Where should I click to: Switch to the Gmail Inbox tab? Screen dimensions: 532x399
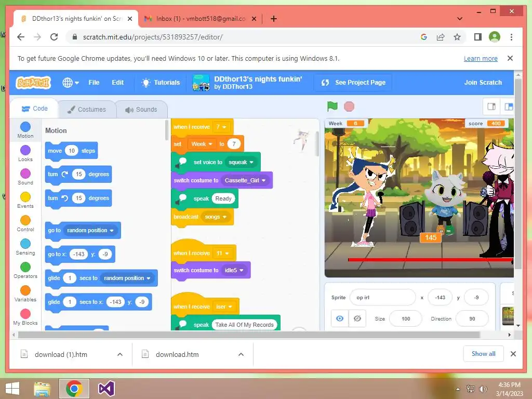click(x=200, y=19)
